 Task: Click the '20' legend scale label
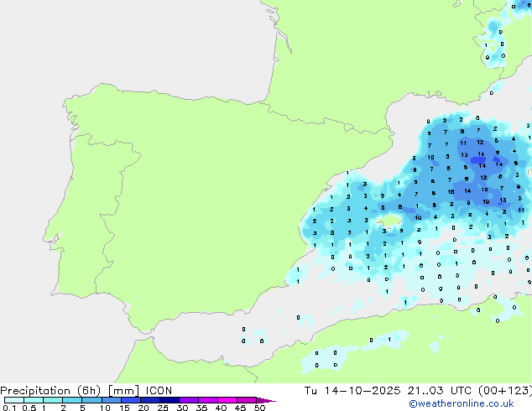(x=143, y=408)
